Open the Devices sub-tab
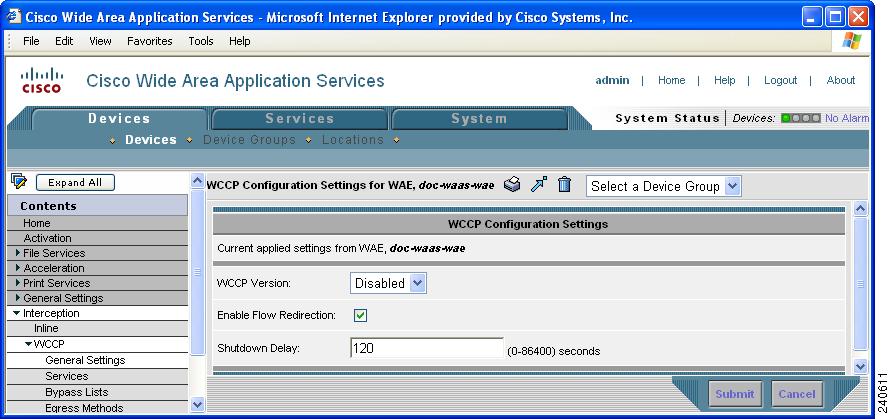 [x=150, y=140]
